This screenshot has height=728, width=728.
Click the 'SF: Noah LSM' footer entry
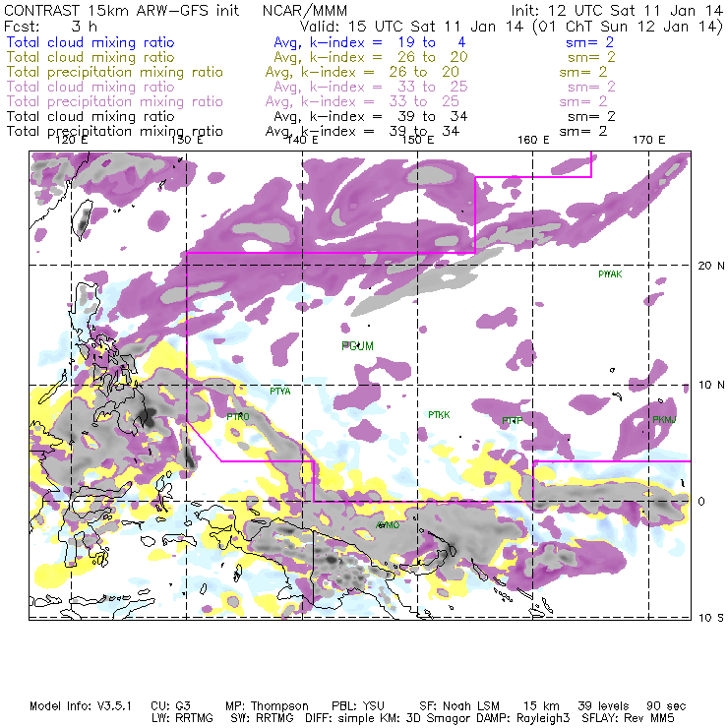(x=459, y=706)
